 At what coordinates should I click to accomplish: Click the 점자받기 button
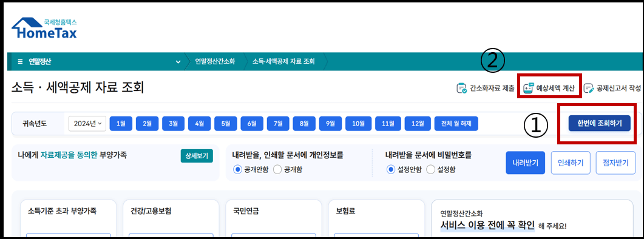[x=615, y=163]
